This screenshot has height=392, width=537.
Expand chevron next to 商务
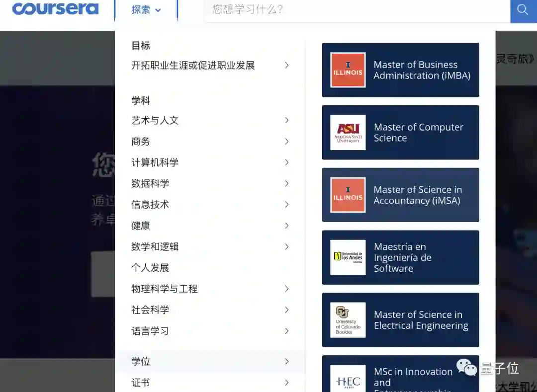tap(287, 141)
